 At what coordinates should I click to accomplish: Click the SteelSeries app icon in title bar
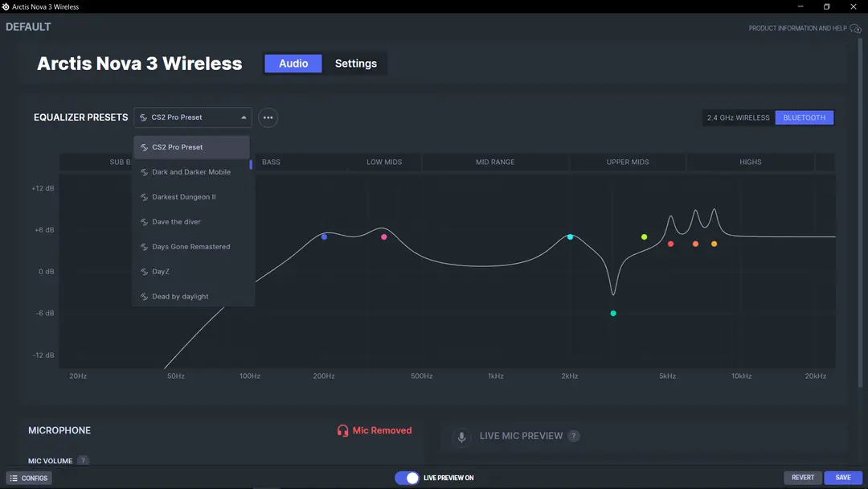pos(6,6)
